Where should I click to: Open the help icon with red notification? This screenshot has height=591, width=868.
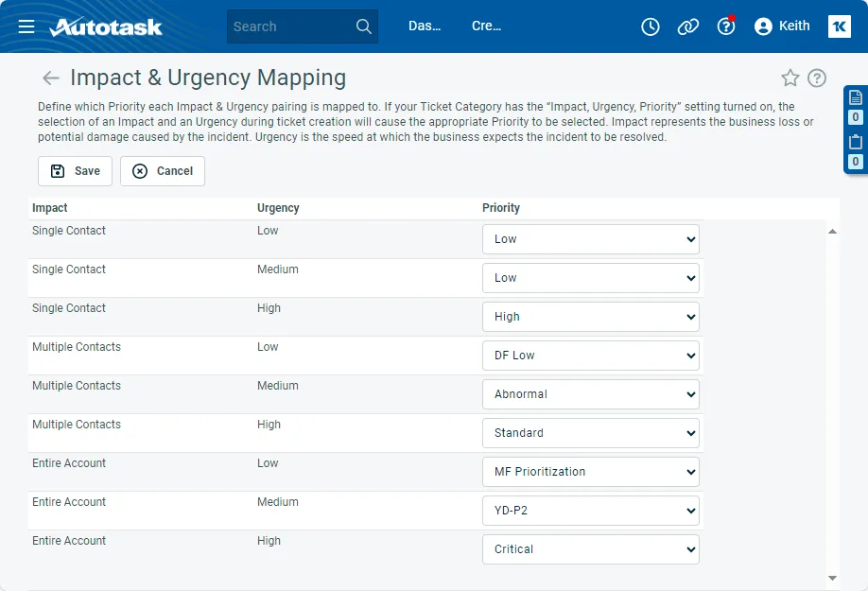pyautogui.click(x=726, y=26)
